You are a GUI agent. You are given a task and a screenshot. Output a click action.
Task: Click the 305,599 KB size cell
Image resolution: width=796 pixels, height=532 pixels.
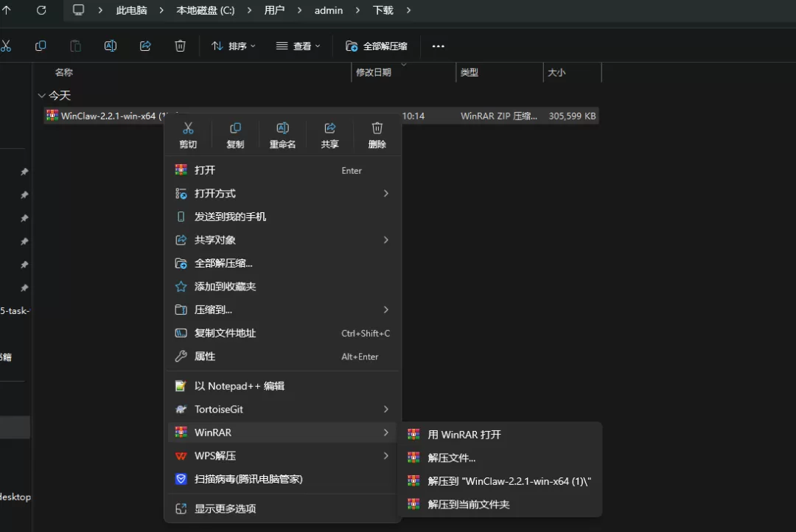point(572,116)
